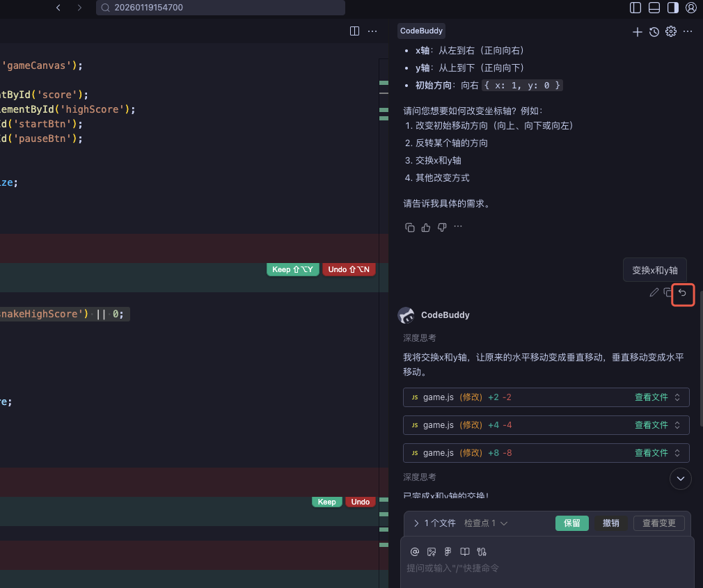This screenshot has height=588, width=703.
Task: Click the @ mention icon in chat input
Action: tap(415, 552)
